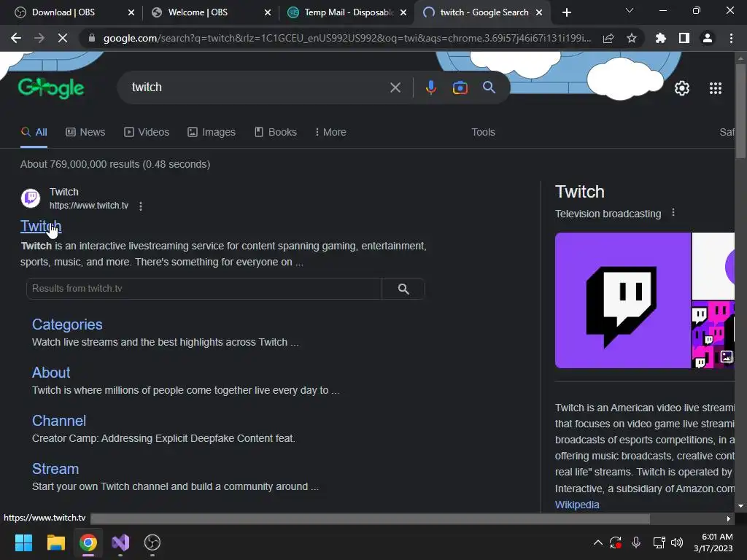Open the network display tray icon

659,542
